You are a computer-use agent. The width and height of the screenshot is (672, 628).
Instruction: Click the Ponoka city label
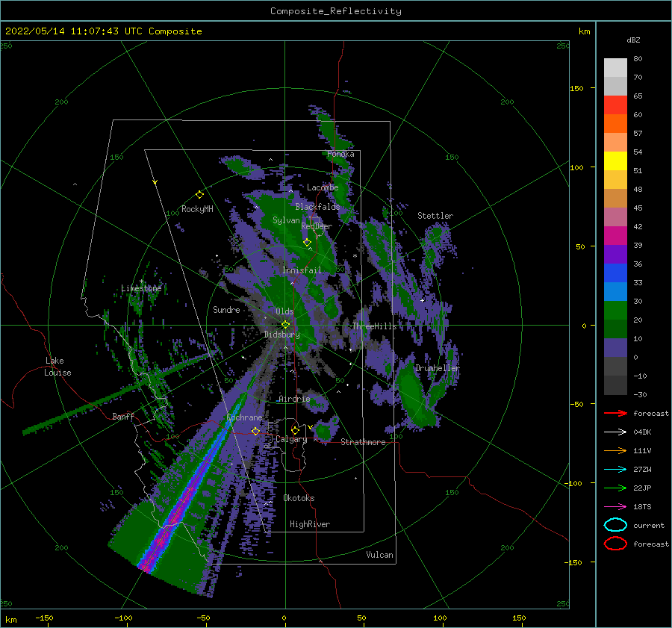(340, 154)
